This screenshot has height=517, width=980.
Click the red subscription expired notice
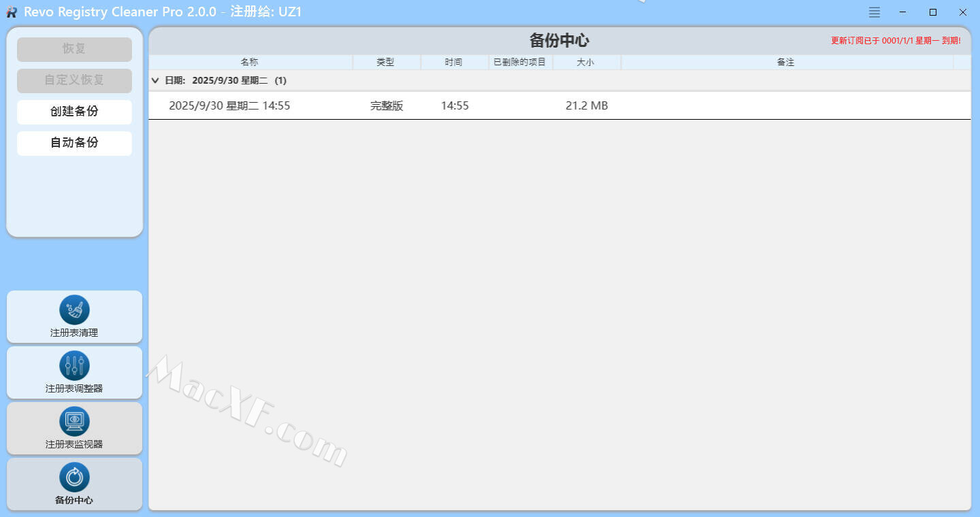[896, 41]
